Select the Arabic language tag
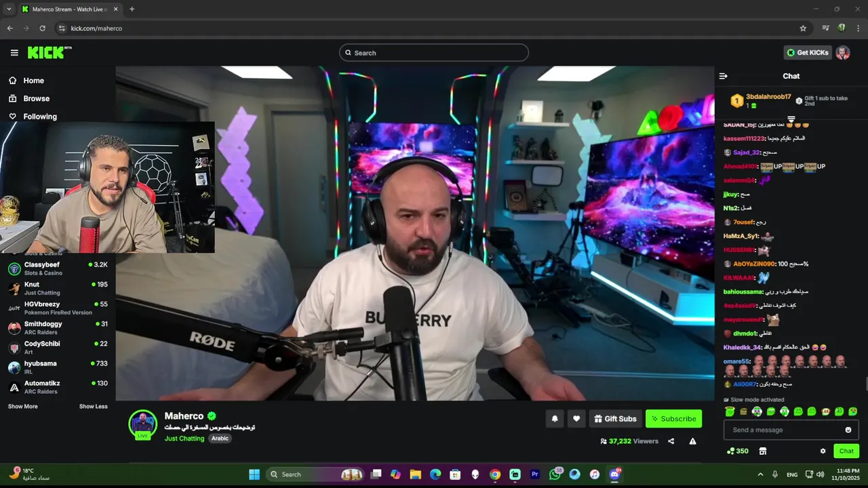This screenshot has width=868, height=488. coord(220,439)
